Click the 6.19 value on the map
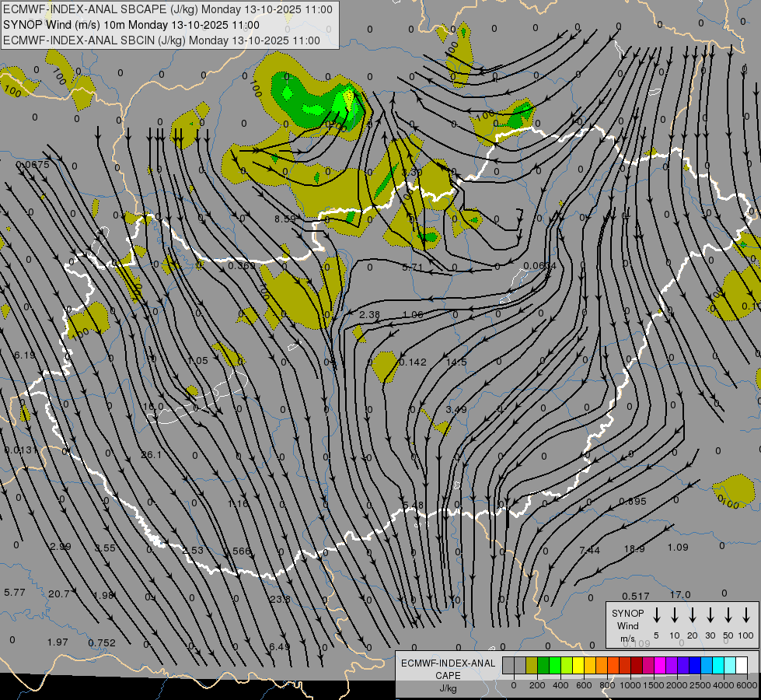The height and width of the screenshot is (700, 761). (25, 355)
